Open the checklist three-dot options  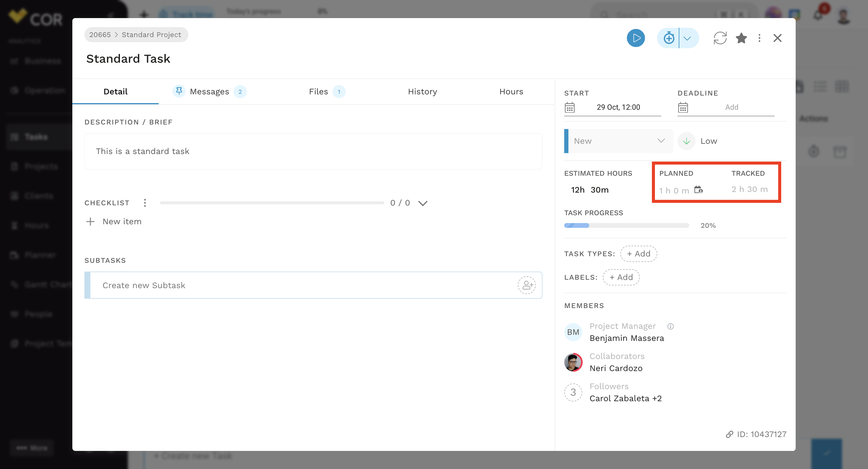(x=145, y=203)
